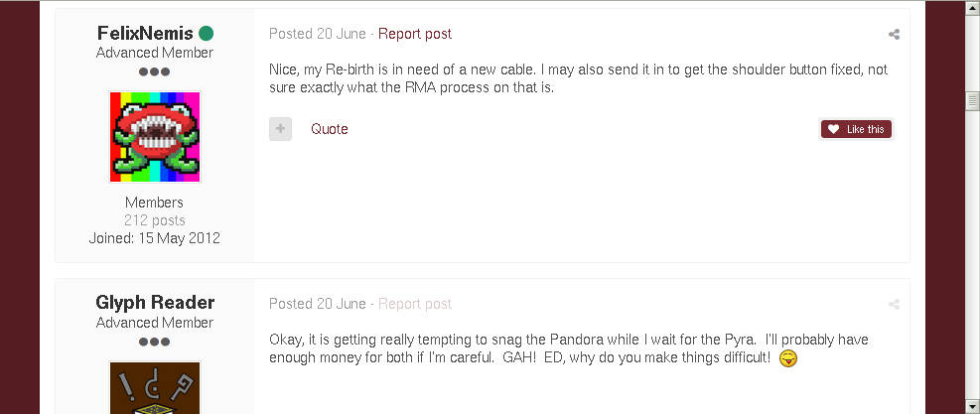
Task: Click the scrollbar up arrow
Action: (972, 8)
